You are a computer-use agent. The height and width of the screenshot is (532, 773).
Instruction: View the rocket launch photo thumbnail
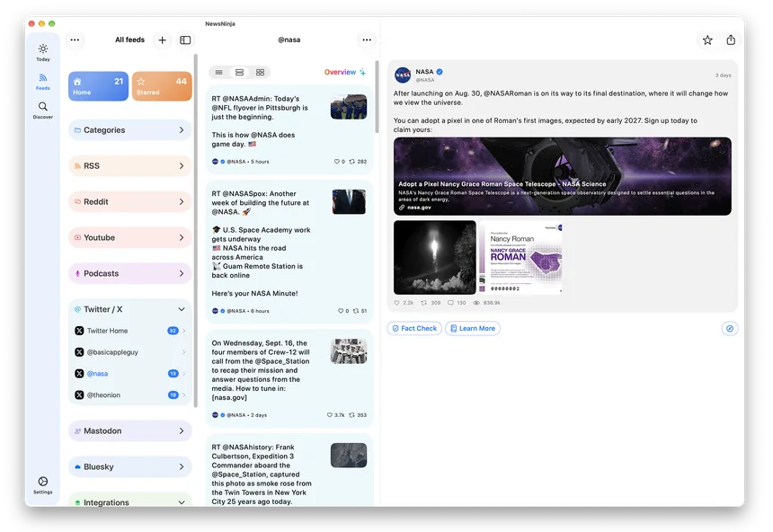[x=435, y=257]
